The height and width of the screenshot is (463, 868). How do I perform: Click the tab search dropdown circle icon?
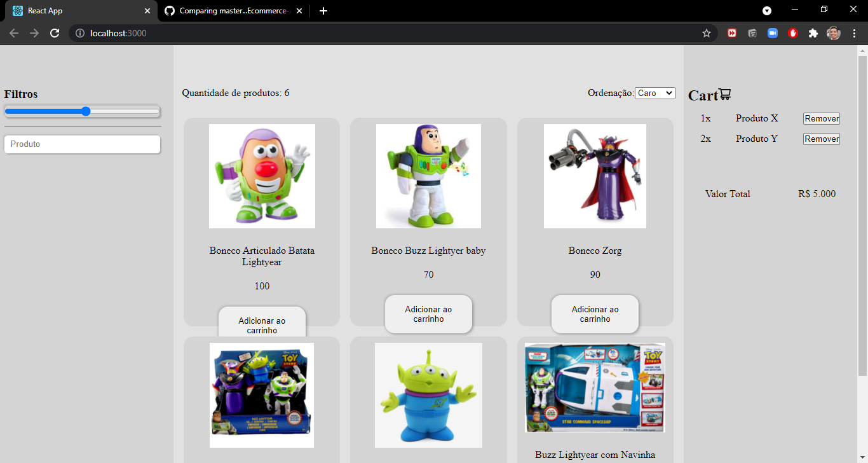pyautogui.click(x=767, y=11)
